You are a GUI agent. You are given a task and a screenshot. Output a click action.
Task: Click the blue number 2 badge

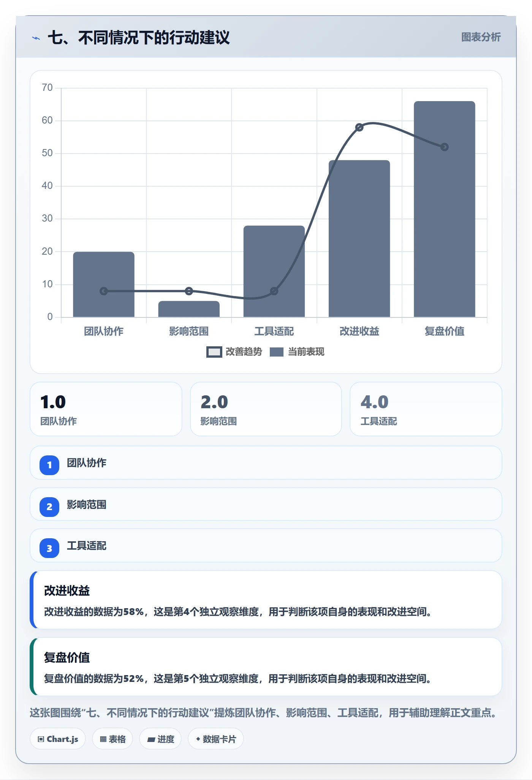tap(49, 507)
